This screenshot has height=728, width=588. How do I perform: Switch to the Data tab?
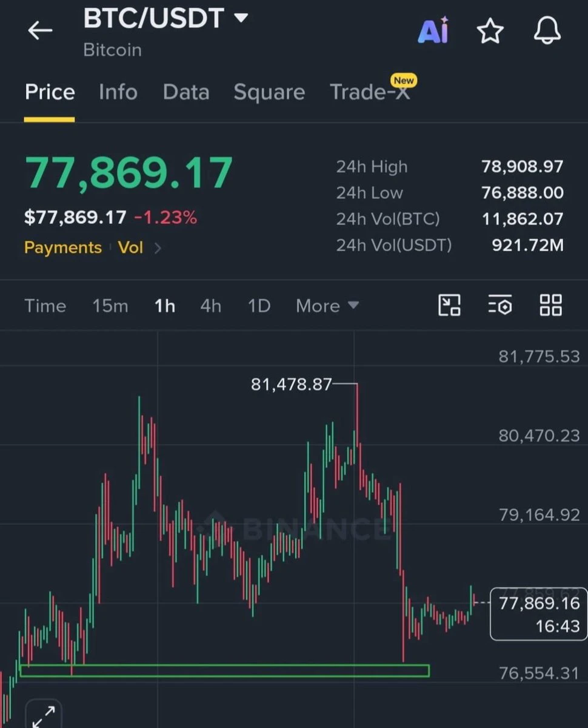point(186,92)
